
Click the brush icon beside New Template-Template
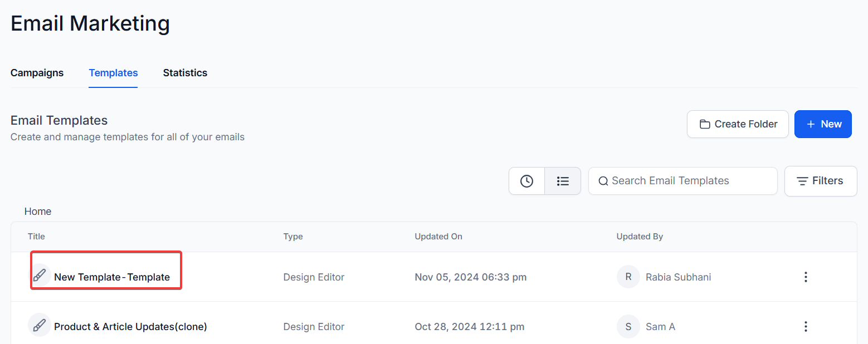tap(40, 276)
